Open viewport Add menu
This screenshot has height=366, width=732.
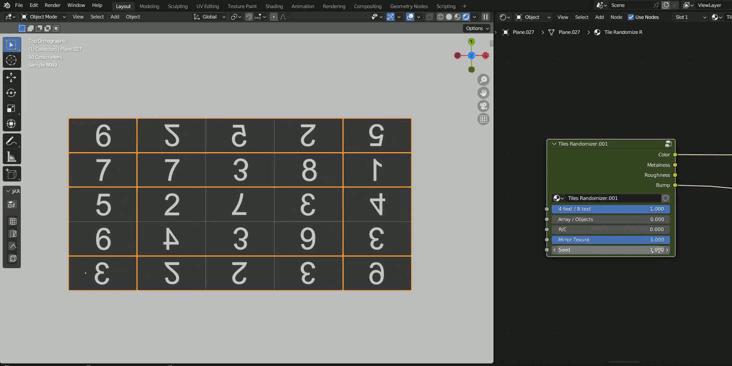click(x=114, y=17)
